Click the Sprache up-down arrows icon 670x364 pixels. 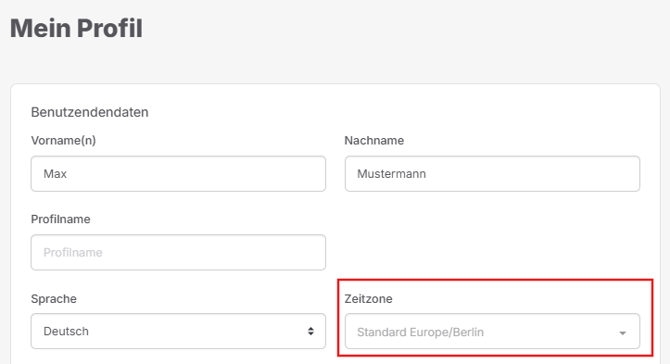click(x=311, y=331)
